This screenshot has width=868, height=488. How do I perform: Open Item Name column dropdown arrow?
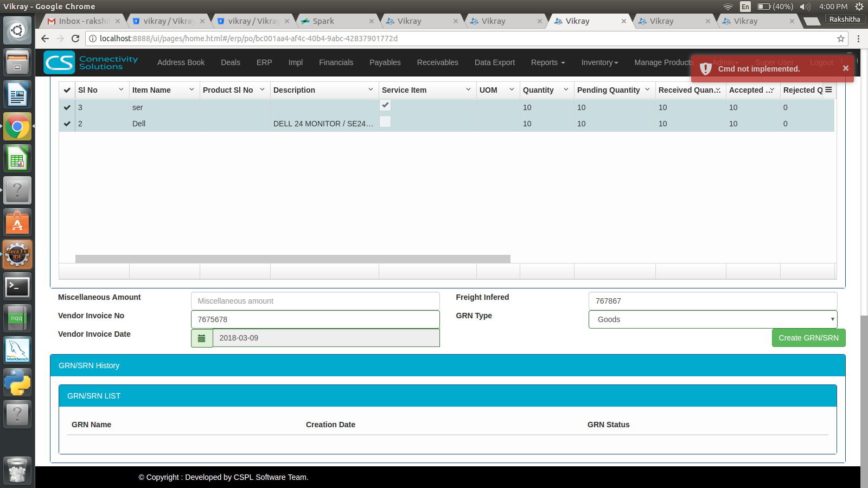(x=192, y=89)
